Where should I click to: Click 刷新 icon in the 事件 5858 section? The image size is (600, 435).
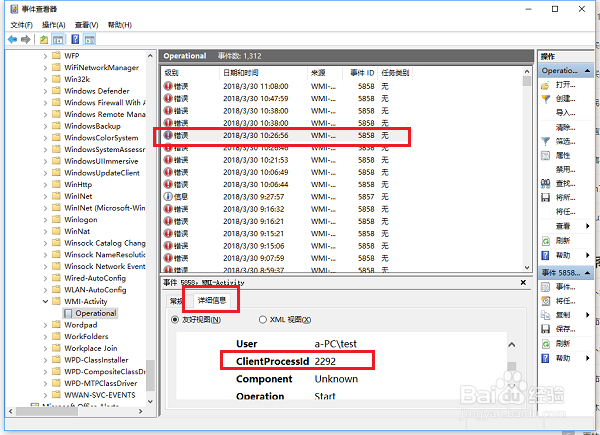pos(545,344)
